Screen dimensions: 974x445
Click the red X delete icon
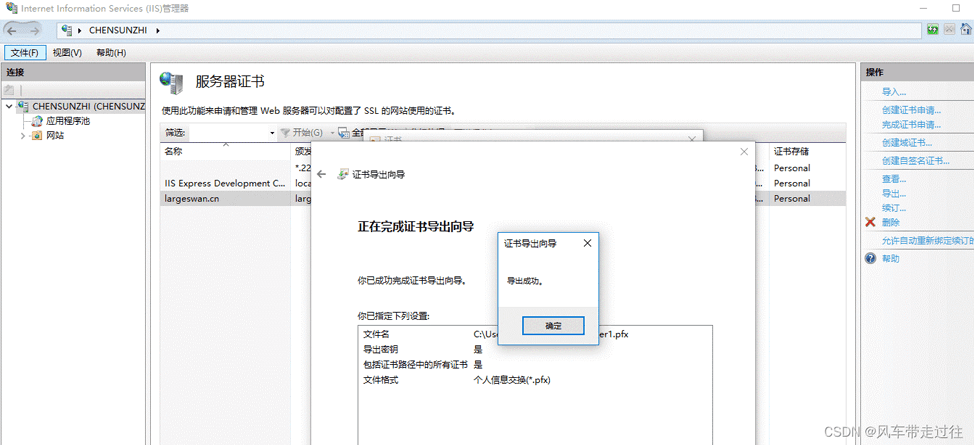[870, 222]
